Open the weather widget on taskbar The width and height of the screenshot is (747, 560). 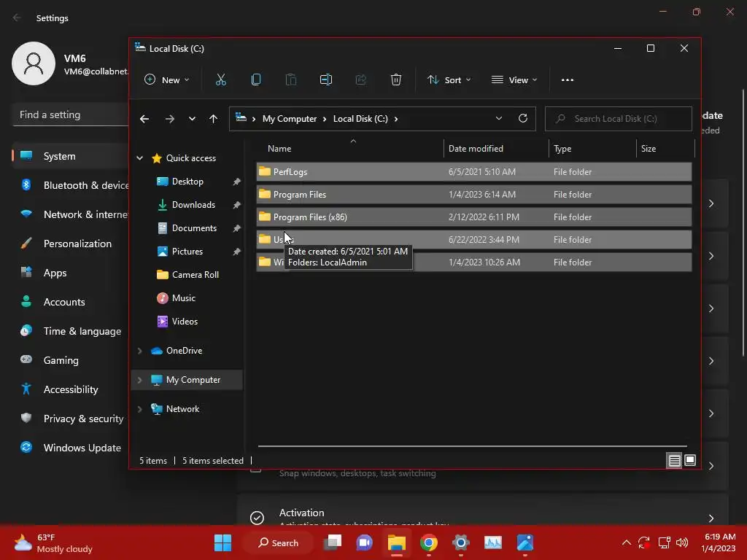coord(53,542)
